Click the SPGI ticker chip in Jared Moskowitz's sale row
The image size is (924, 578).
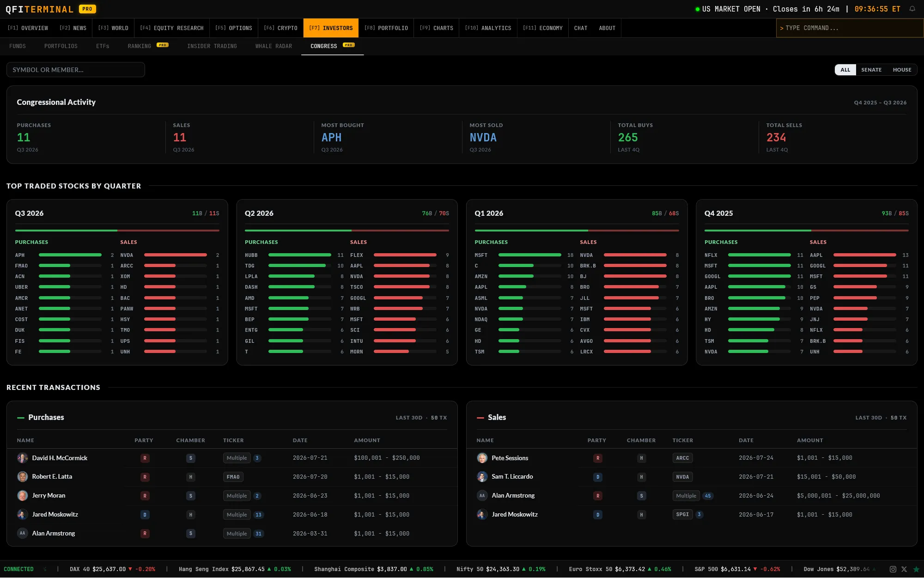tap(682, 514)
